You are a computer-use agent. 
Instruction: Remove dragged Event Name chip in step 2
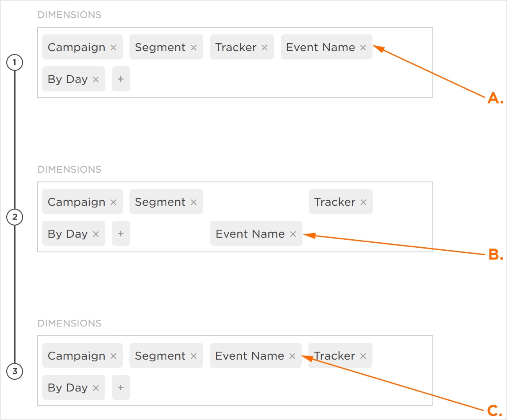(293, 234)
